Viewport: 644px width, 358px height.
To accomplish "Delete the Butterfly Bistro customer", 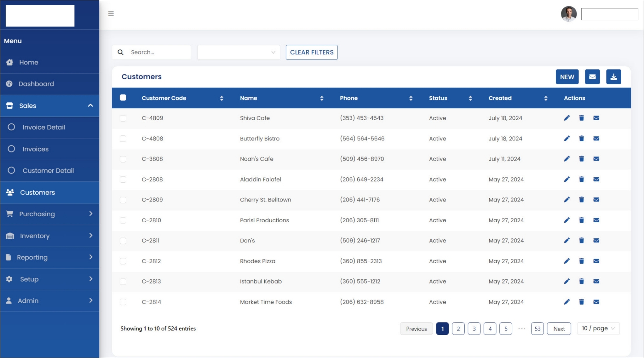I will [x=582, y=138].
